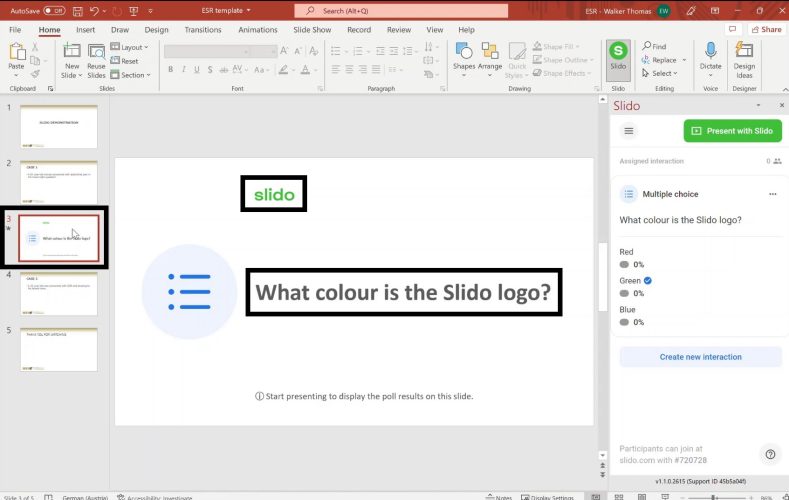Click the Present with Slido button

[x=733, y=131]
